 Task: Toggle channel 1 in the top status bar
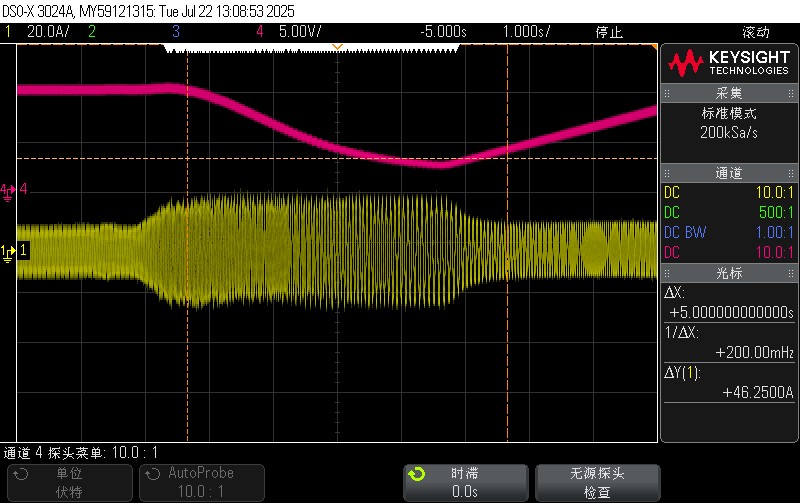[x=30, y=32]
